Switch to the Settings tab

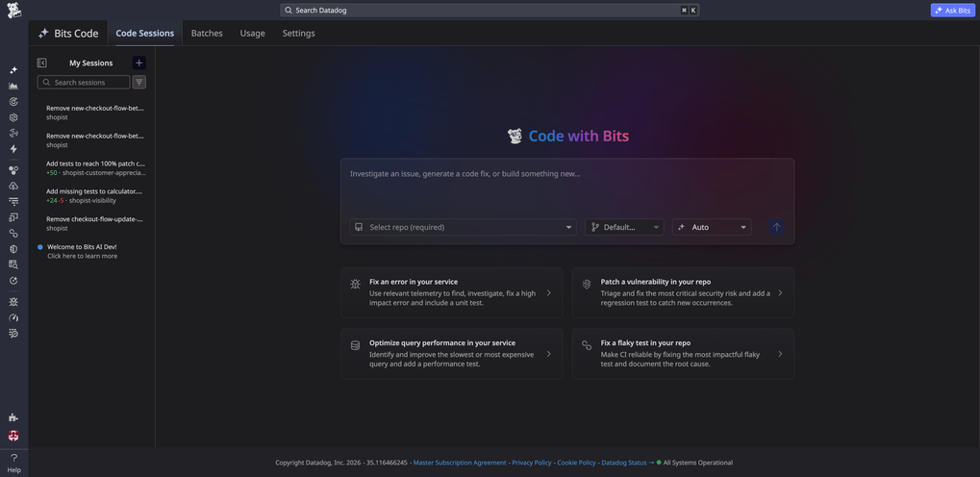299,33
